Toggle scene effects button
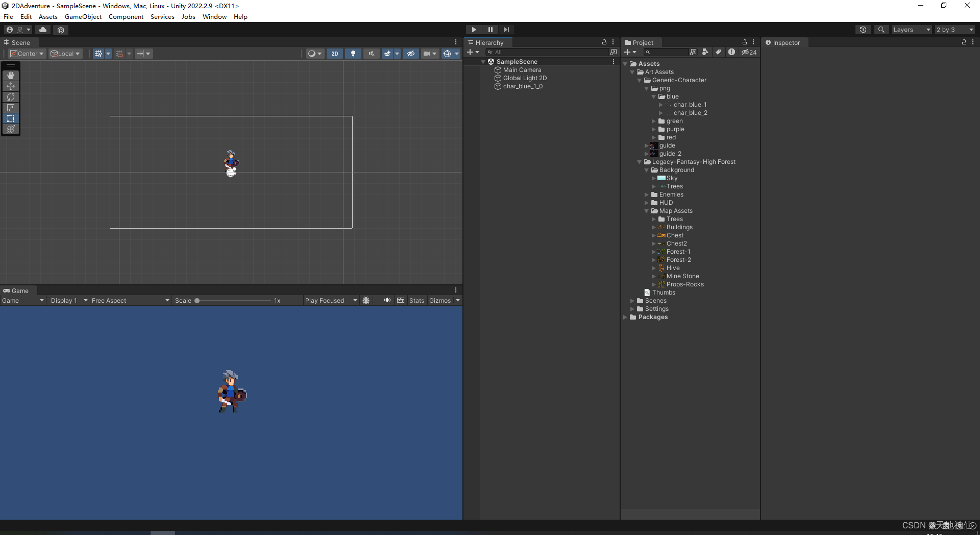 tap(387, 54)
